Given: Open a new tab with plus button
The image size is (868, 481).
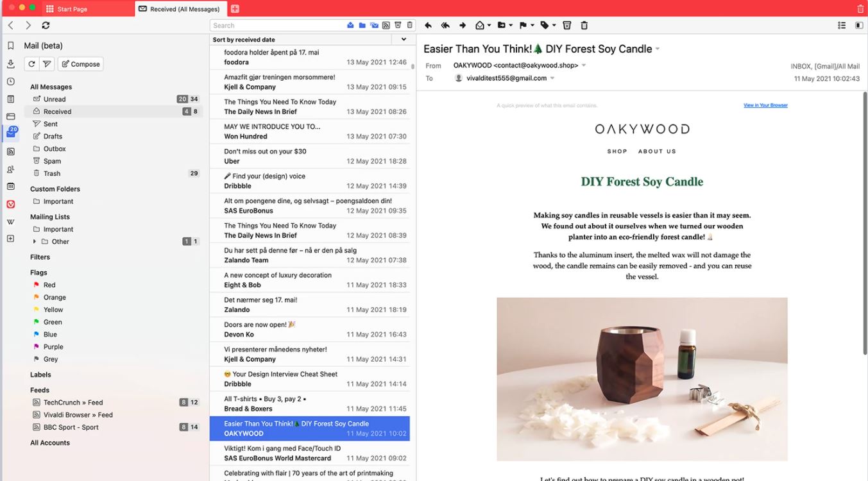Looking at the screenshot, I should tap(235, 9).
